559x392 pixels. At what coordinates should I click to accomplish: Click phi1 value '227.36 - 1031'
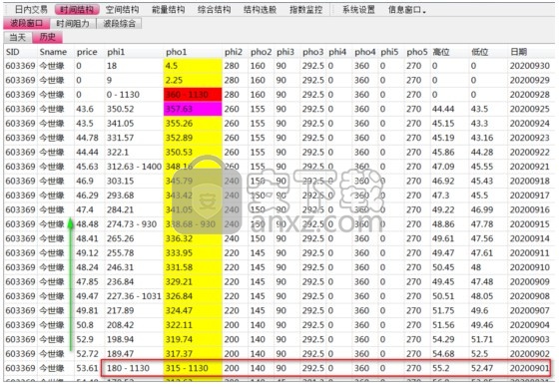click(x=134, y=296)
